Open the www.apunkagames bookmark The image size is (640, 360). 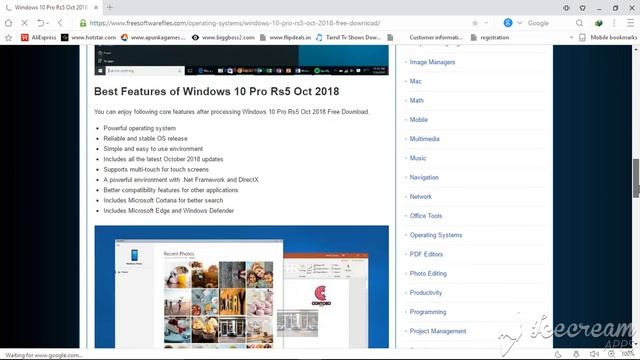[x=153, y=38]
